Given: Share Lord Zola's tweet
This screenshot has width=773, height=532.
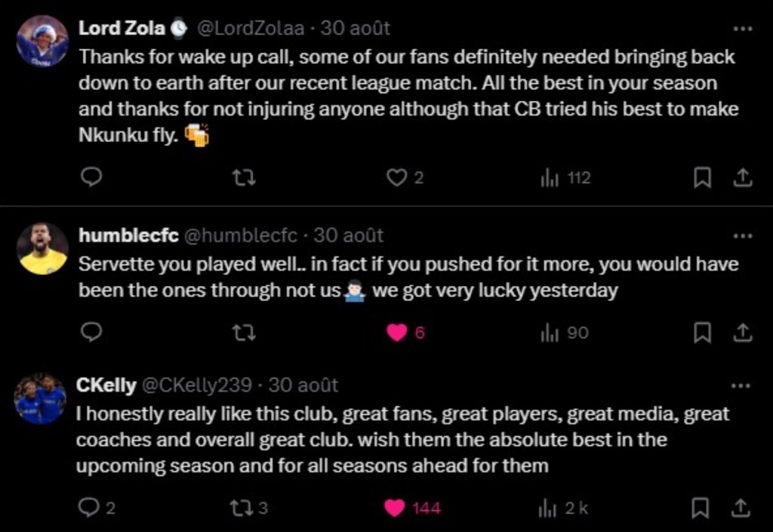Looking at the screenshot, I should [x=743, y=177].
